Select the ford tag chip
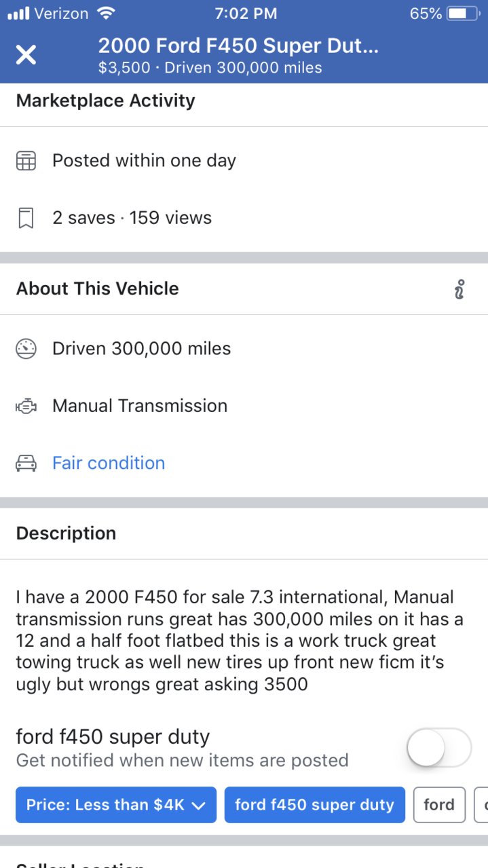 pos(439,805)
